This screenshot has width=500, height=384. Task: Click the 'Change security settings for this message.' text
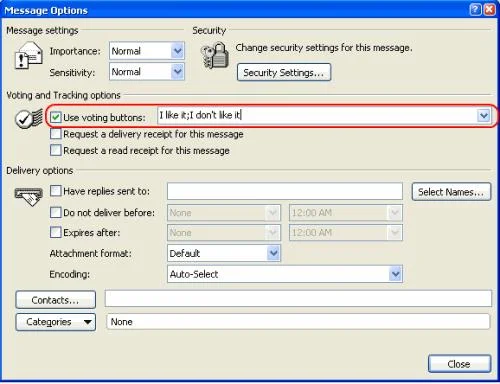[324, 48]
